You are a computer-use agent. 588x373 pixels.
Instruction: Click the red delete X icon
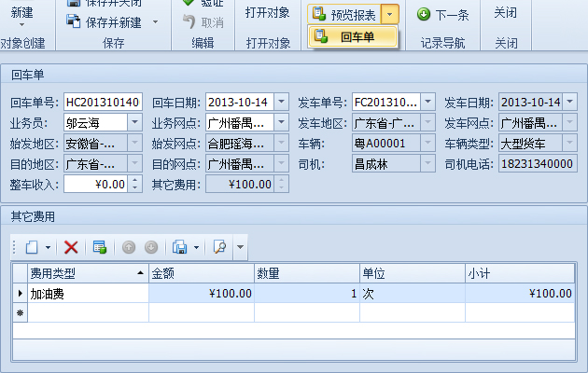(71, 247)
